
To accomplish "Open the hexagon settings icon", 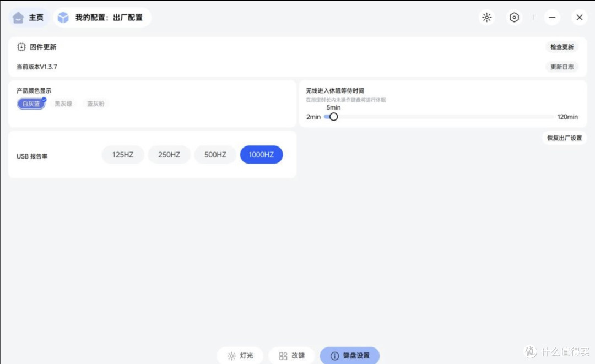I will [x=514, y=18].
